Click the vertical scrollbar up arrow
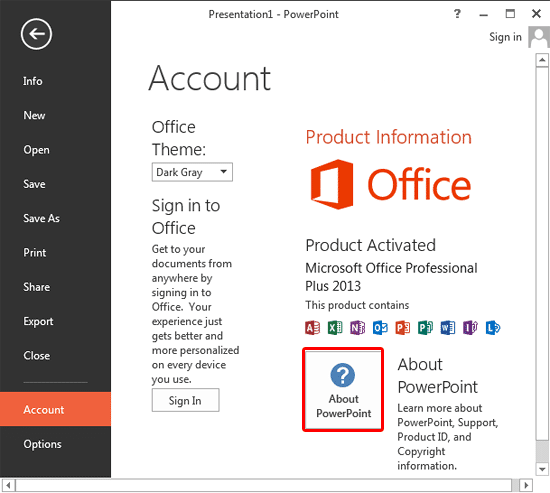Screen dimensions: 550x493 pyautogui.click(x=542, y=60)
